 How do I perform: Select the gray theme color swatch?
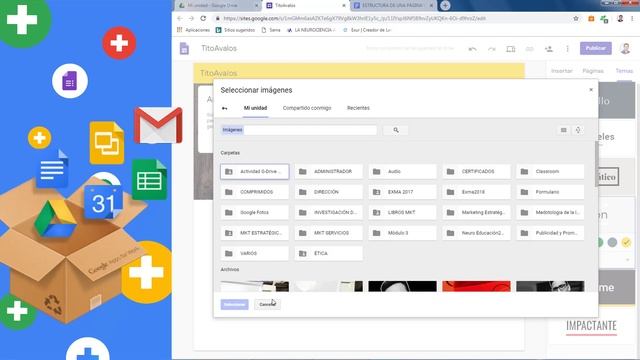[612, 242]
